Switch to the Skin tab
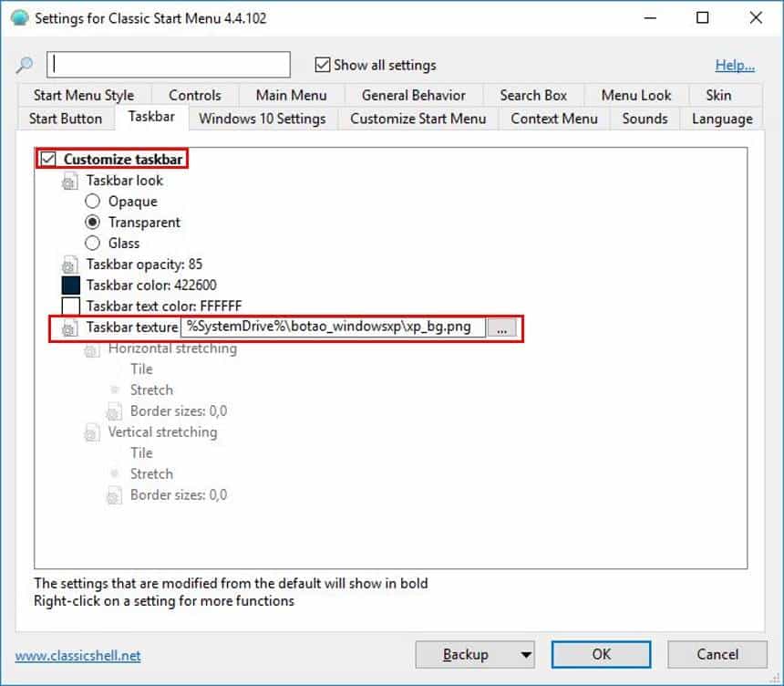Screen dimensions: 784x686 click(718, 95)
